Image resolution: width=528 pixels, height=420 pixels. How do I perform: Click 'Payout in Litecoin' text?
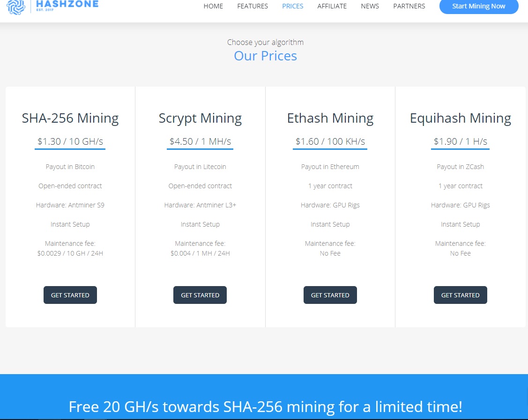pos(200,167)
